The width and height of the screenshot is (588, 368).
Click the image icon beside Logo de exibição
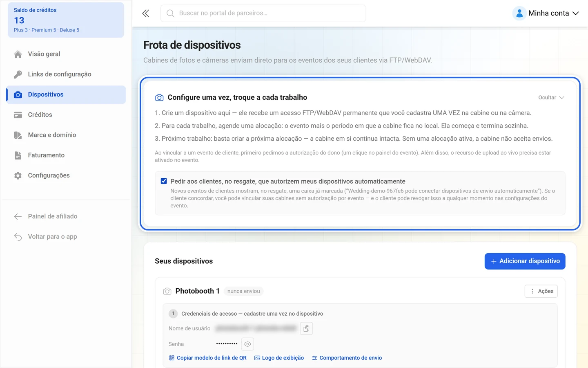(x=257, y=358)
